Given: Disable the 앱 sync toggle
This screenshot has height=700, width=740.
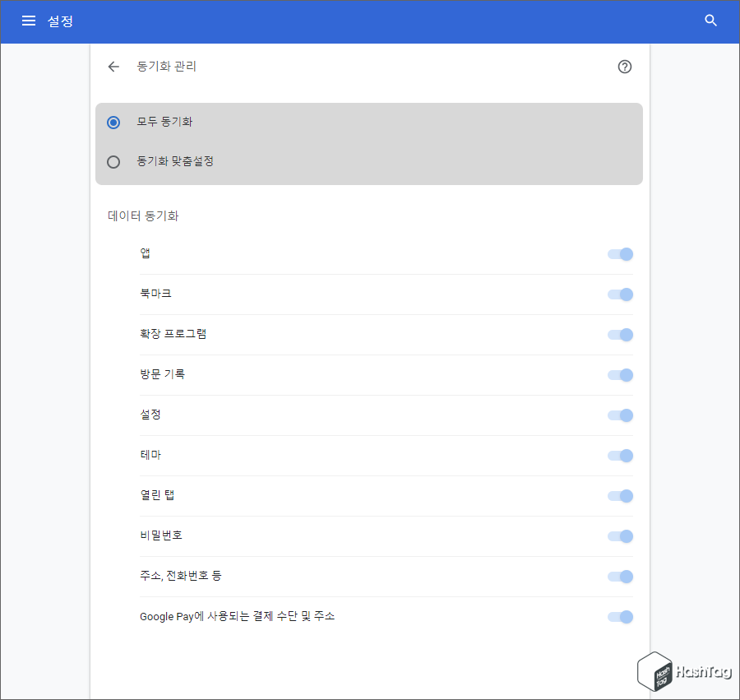Looking at the screenshot, I should [x=620, y=254].
